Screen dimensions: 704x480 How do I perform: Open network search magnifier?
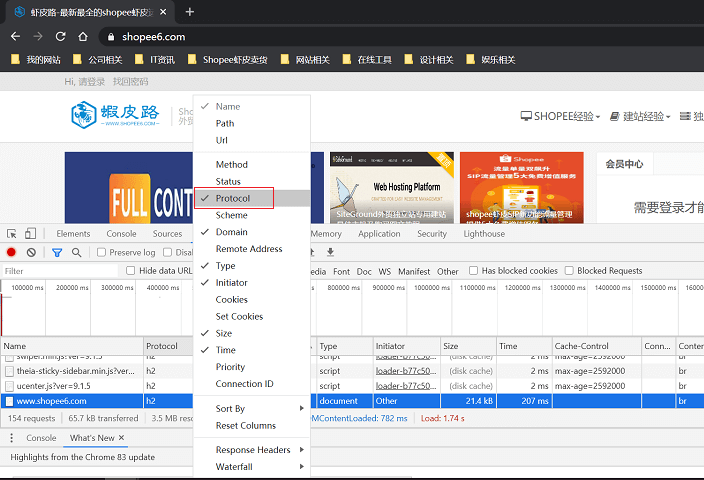pos(77,252)
